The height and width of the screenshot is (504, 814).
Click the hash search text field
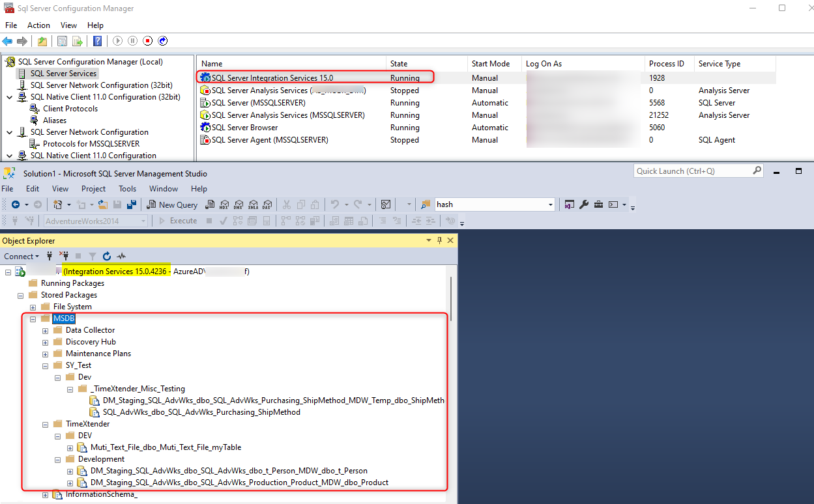click(x=490, y=204)
